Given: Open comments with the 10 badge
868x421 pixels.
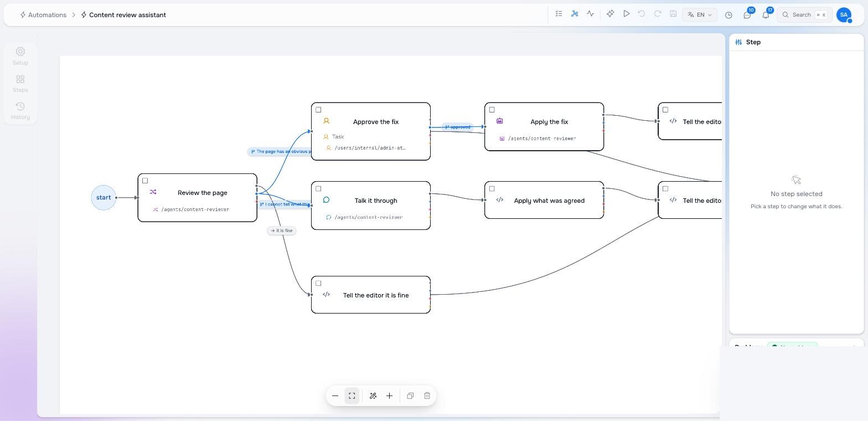Looking at the screenshot, I should click(x=747, y=15).
